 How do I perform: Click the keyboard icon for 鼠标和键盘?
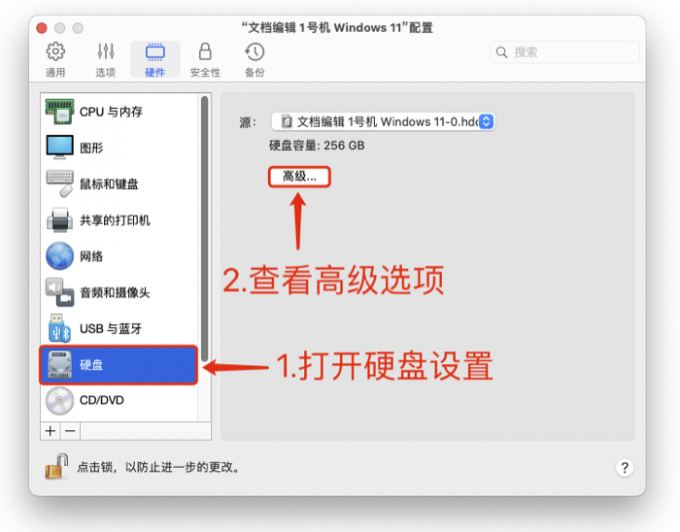[60, 184]
